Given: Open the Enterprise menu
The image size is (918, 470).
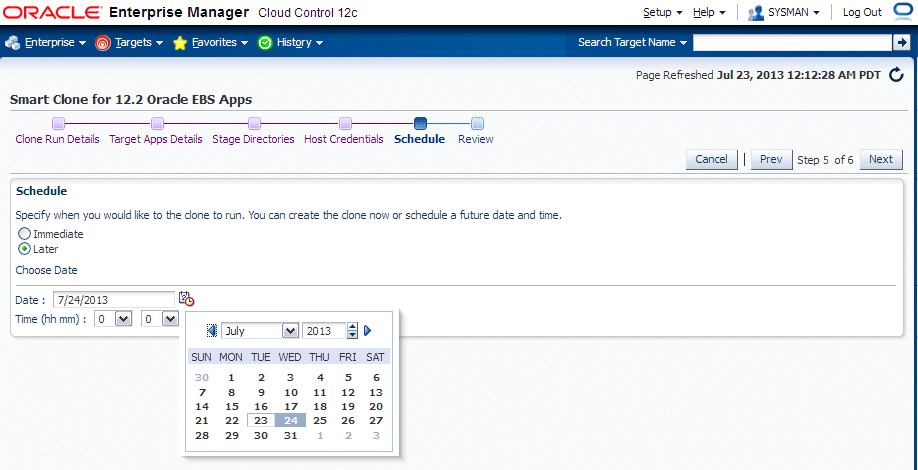Looking at the screenshot, I should click(x=55, y=43).
